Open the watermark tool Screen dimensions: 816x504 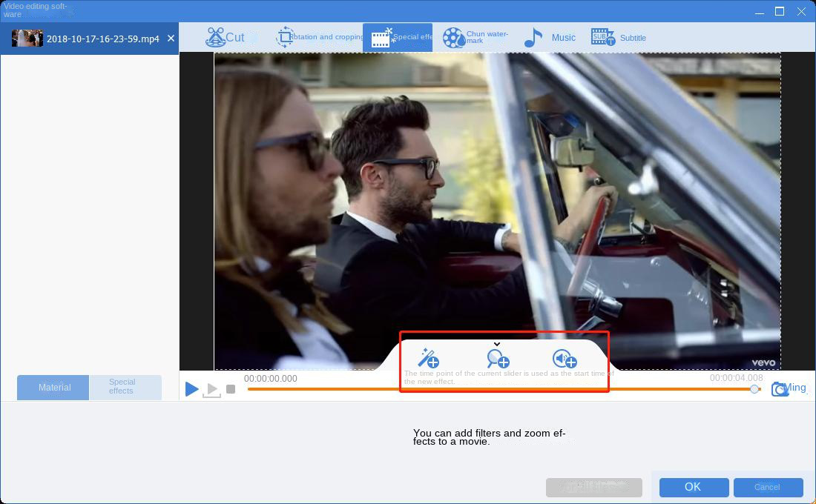(x=476, y=38)
